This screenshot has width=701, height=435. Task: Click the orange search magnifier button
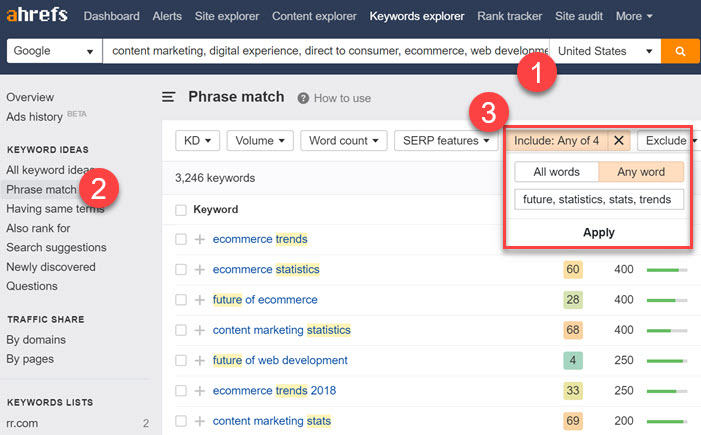pos(681,51)
